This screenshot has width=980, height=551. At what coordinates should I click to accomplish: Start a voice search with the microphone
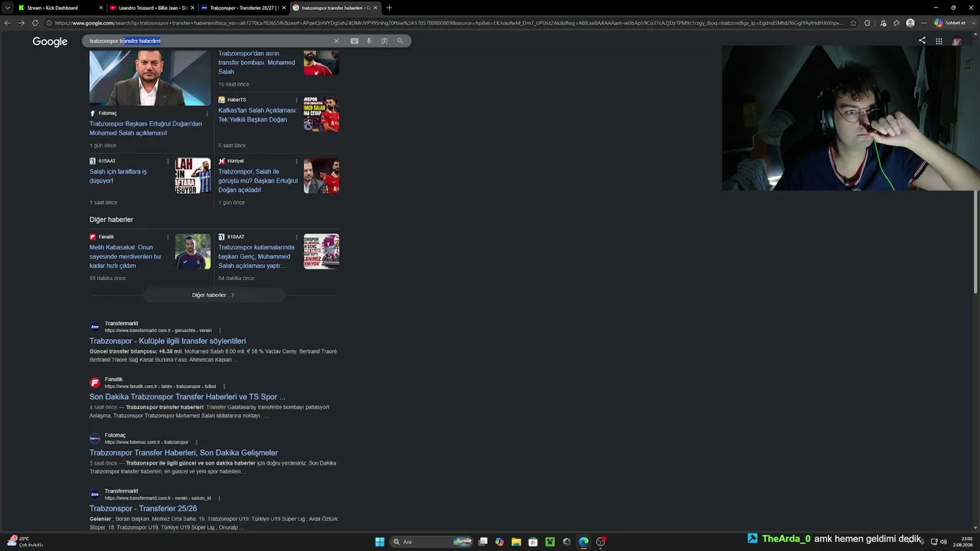point(369,41)
